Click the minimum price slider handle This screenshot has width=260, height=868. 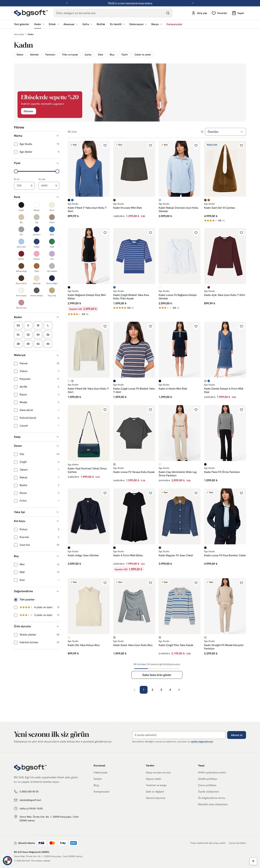click(16, 172)
